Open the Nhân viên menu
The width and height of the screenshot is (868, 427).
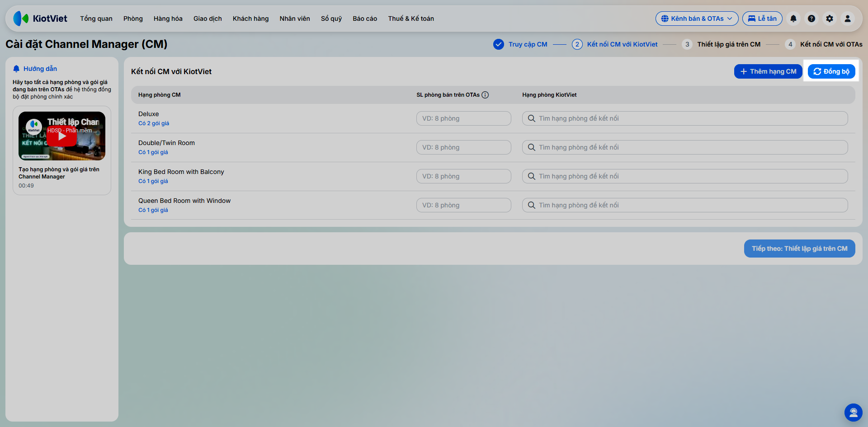[x=295, y=19]
